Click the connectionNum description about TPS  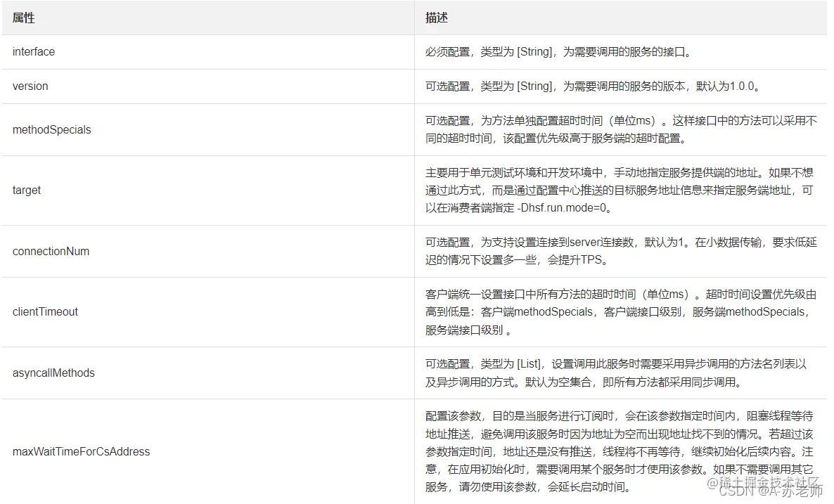[619, 251]
